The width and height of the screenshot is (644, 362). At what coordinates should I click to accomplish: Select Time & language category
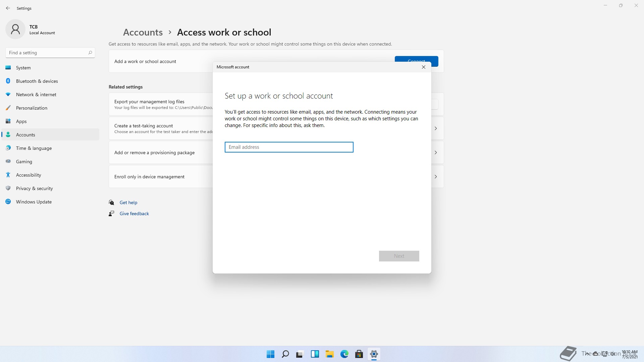click(x=50, y=148)
